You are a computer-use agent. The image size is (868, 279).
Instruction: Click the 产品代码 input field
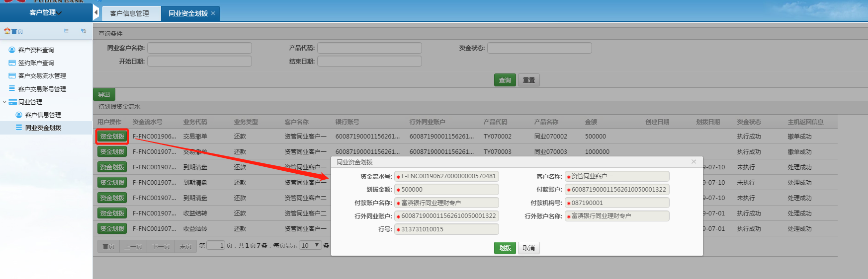click(369, 48)
